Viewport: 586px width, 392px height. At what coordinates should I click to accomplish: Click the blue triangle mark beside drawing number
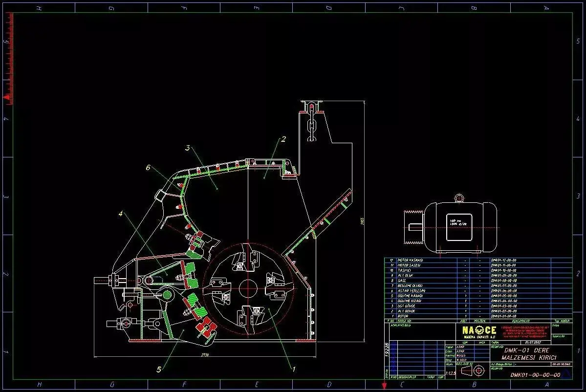(566, 374)
